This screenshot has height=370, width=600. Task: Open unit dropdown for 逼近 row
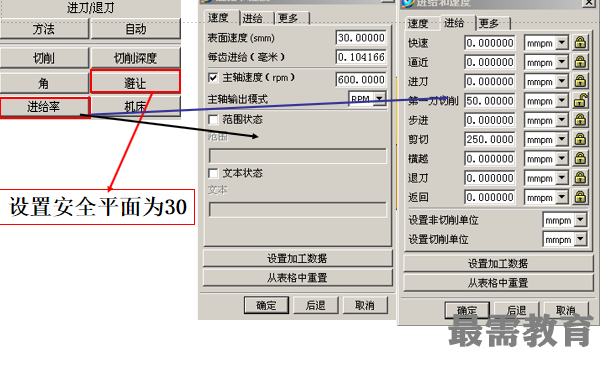(x=562, y=62)
